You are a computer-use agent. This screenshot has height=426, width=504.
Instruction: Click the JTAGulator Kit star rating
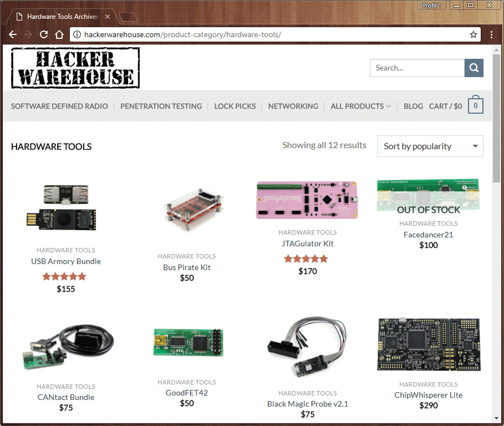(306, 259)
